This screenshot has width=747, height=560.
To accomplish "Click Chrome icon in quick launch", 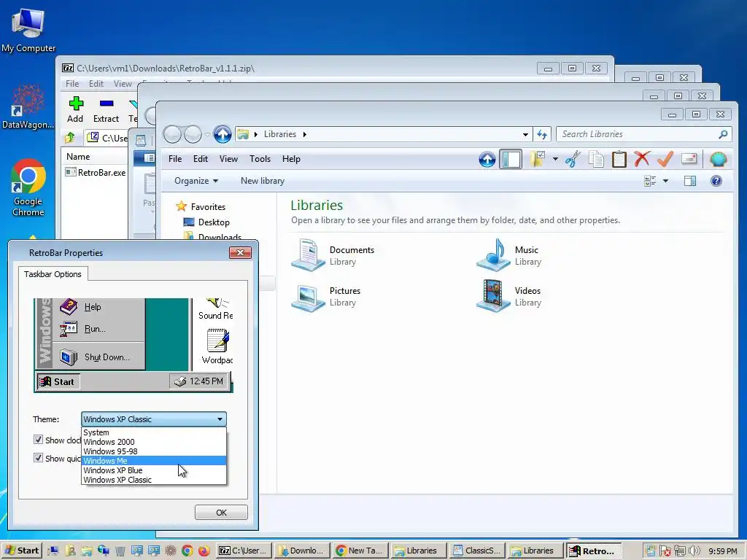I will point(187,551).
